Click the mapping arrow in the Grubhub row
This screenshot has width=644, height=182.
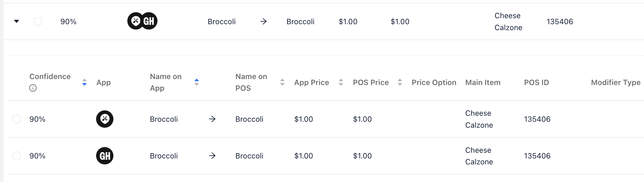click(x=212, y=156)
